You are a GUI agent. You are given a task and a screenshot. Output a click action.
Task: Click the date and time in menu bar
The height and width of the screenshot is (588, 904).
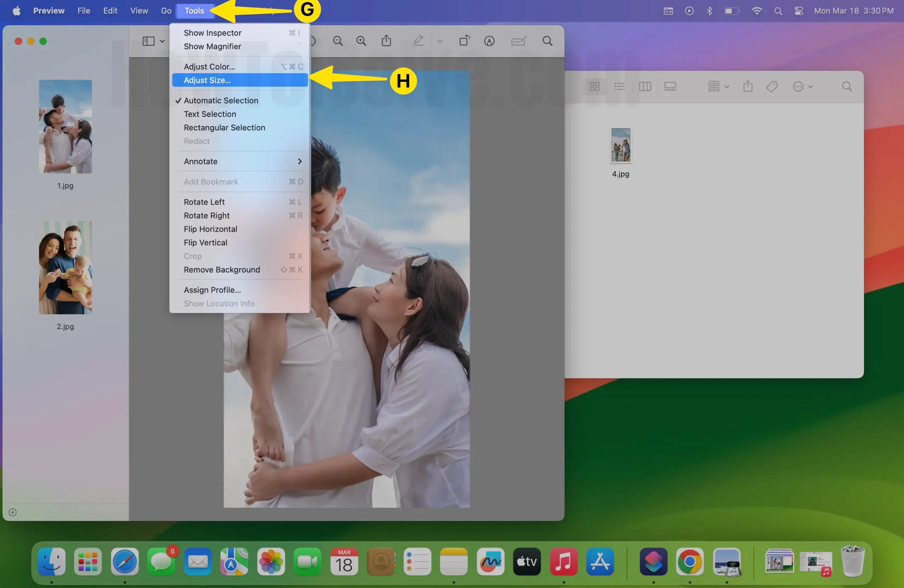[854, 11]
